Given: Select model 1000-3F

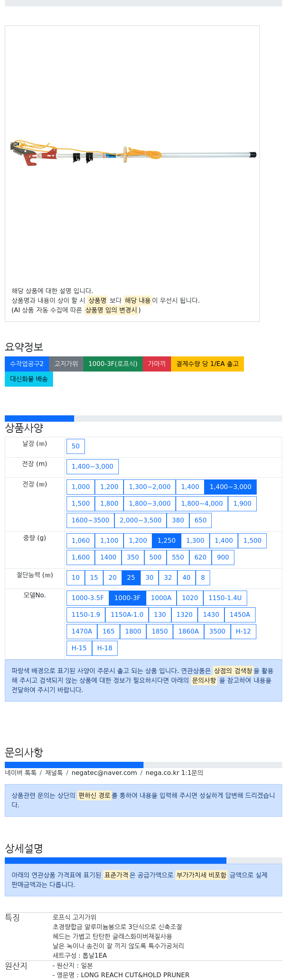Looking at the screenshot, I should [x=128, y=598].
